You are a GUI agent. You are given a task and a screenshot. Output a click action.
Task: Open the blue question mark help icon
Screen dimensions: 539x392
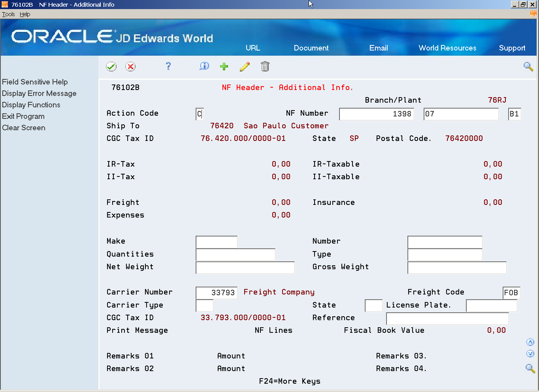(168, 66)
